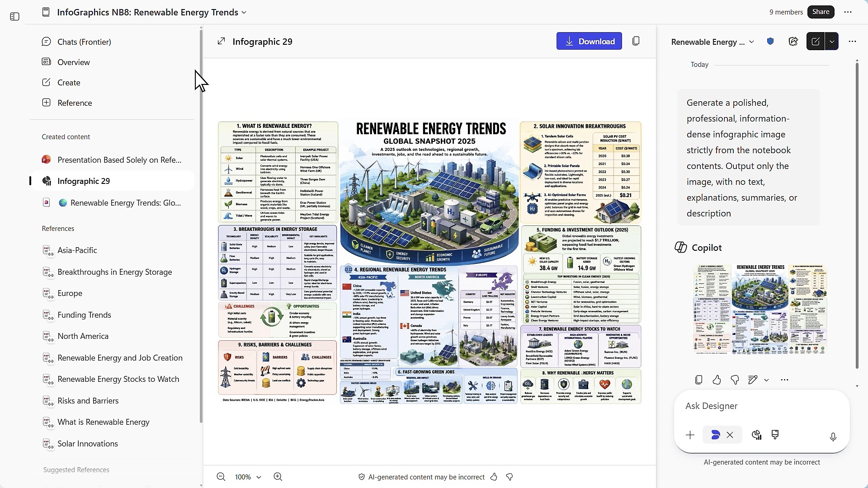The width and height of the screenshot is (868, 488).
Task: Open the Overview section
Action: (x=74, y=62)
